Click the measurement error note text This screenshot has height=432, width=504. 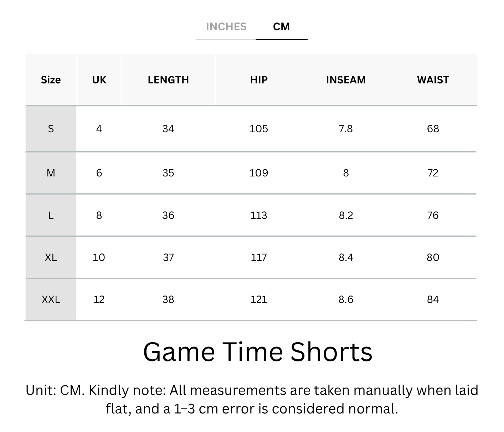[x=252, y=400]
